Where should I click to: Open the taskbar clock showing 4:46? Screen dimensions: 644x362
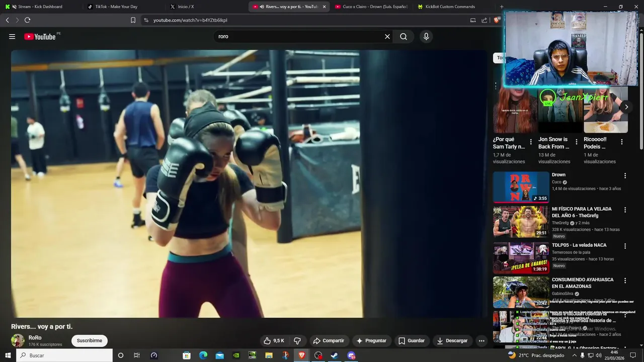coord(614,355)
